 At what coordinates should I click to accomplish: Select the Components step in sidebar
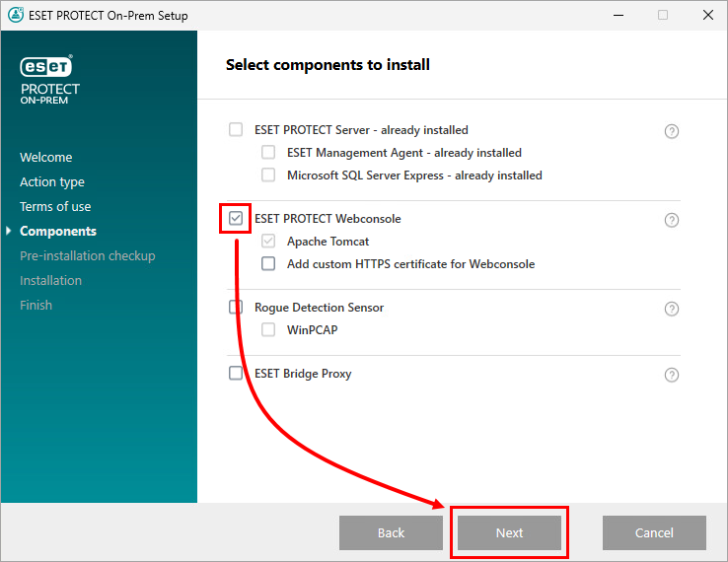coord(58,232)
